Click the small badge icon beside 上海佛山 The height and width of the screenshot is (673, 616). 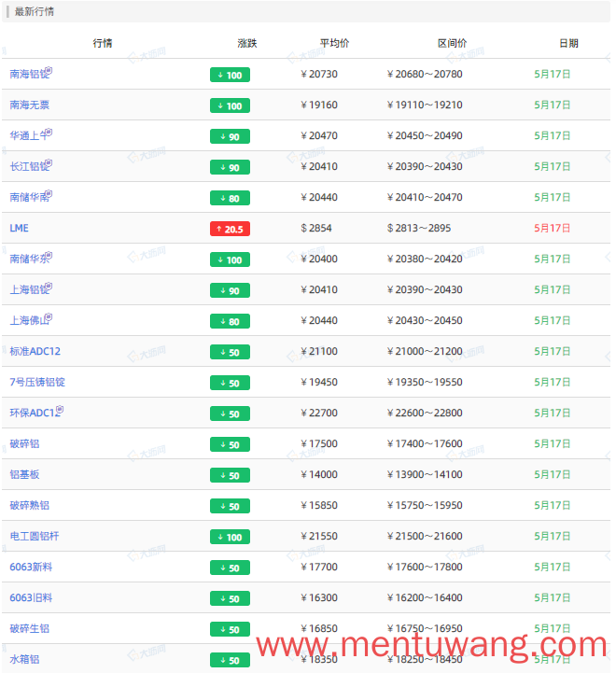[x=49, y=316]
